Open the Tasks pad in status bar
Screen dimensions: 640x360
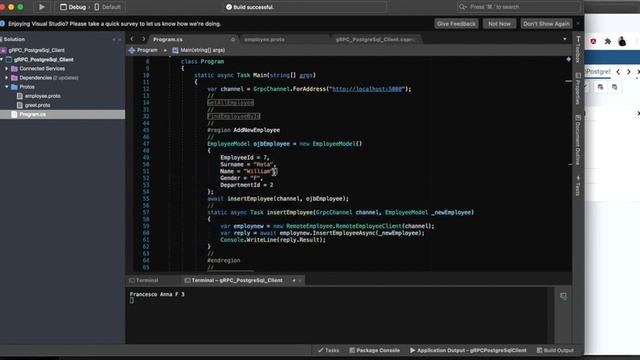[328, 350]
